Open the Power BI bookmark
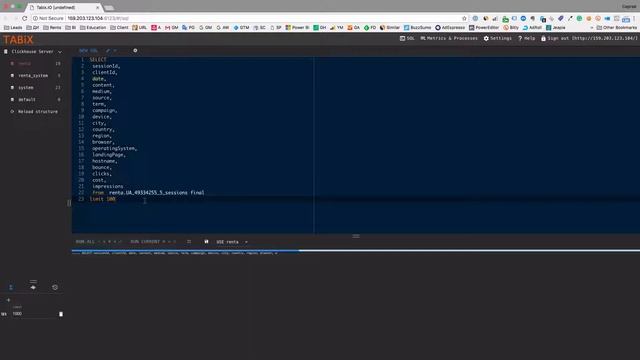This screenshot has height=360, width=640. [297, 28]
